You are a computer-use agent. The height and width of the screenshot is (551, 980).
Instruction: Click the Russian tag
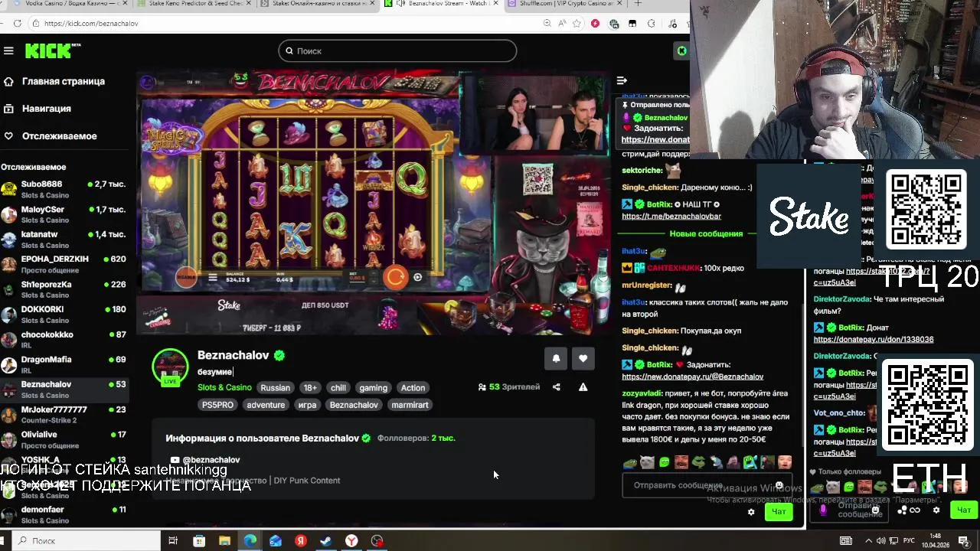coord(275,388)
